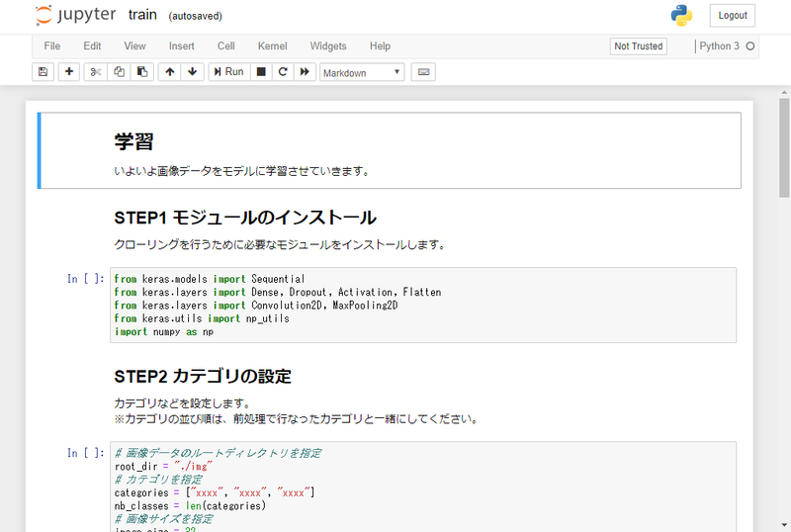Click the line 'import numpy as np'
The image size is (791, 532).
tap(164, 331)
